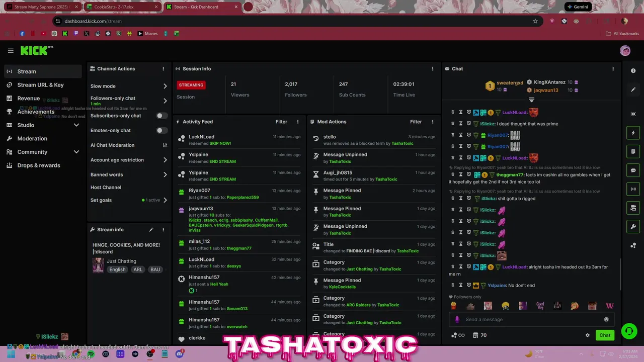Viewport: 644px width, 362px height.
Task: Toggle Subscribers-only chat switch
Action: (162, 116)
